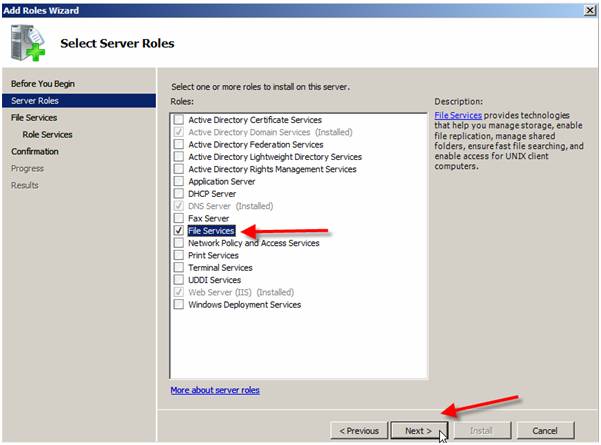Click the Next button
601x445 pixels.
coord(419,431)
